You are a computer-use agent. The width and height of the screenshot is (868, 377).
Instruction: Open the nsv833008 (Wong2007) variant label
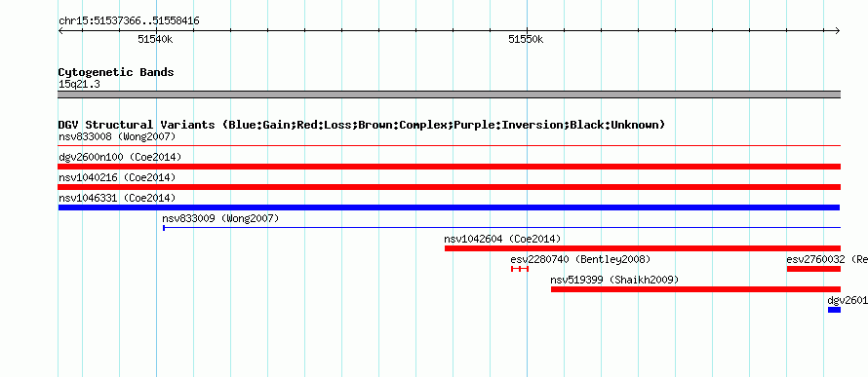pos(117,136)
